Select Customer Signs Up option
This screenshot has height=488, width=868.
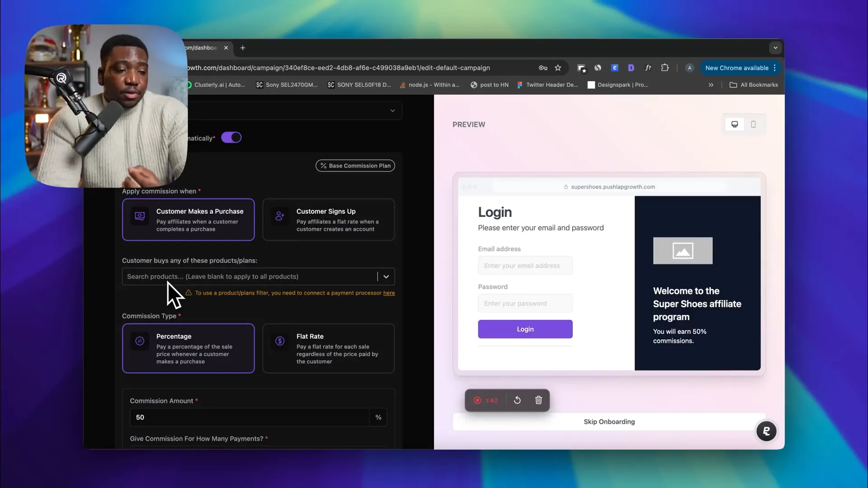(328, 220)
